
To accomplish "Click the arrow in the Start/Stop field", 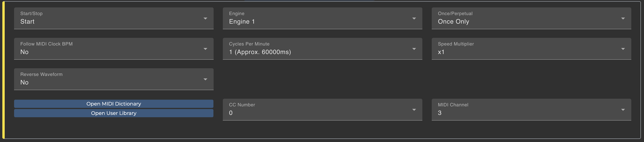I will click(205, 19).
